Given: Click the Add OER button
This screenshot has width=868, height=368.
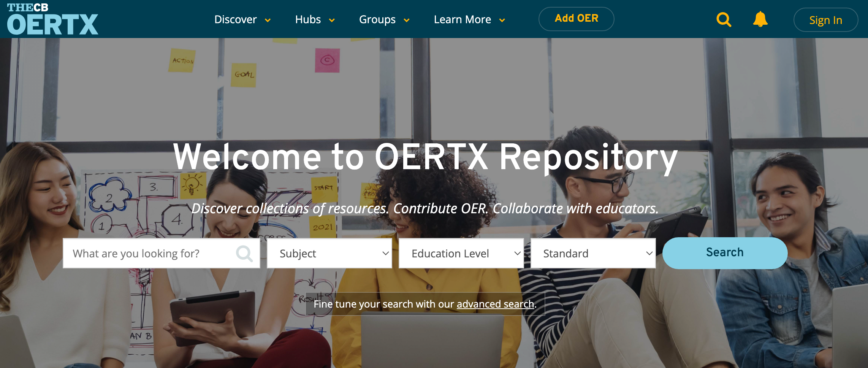Looking at the screenshot, I should (x=576, y=19).
